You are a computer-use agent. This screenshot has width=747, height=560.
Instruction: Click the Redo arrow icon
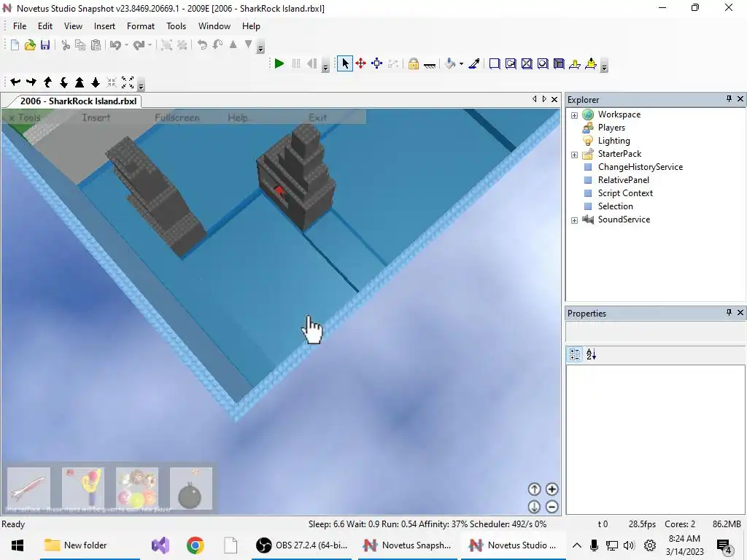click(139, 45)
